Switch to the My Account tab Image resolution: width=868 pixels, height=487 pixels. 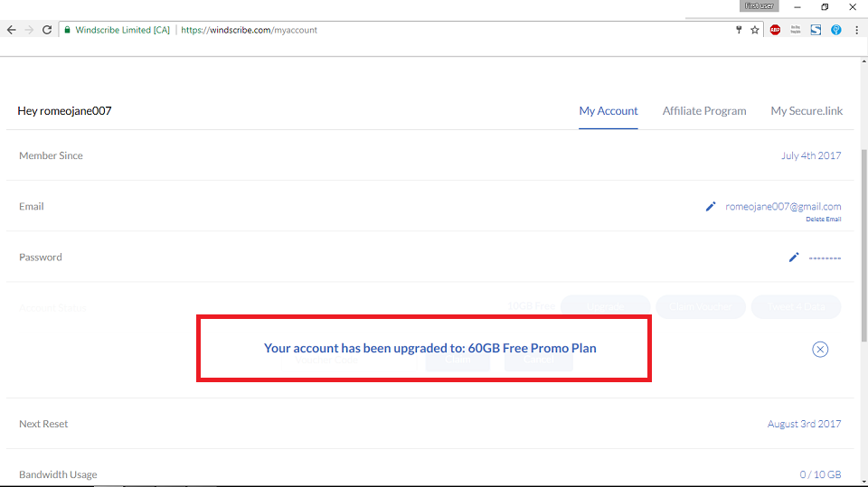pyautogui.click(x=609, y=110)
